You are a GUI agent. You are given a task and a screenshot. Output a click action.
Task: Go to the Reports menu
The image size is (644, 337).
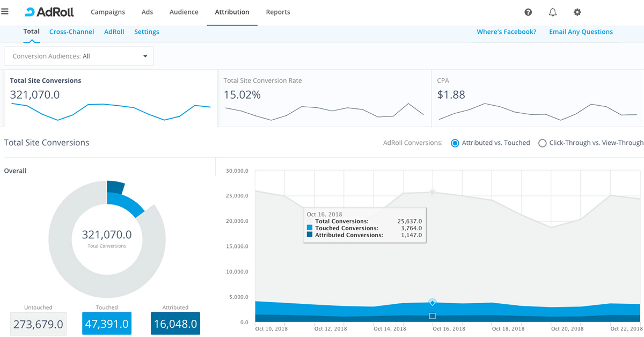(x=278, y=12)
